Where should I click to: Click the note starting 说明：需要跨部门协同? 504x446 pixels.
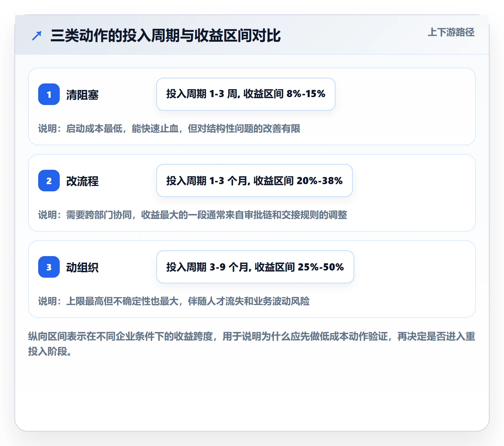point(193,215)
